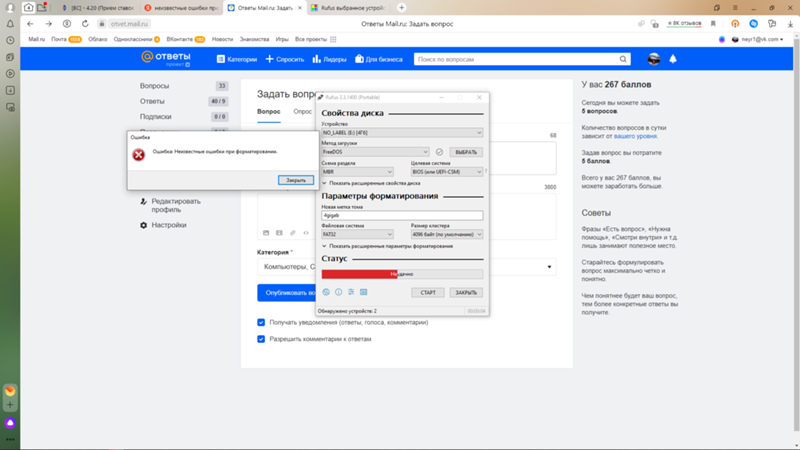Toggle 'Разрешить комментарии к ответам' checkbox
800x450 pixels.
261,339
